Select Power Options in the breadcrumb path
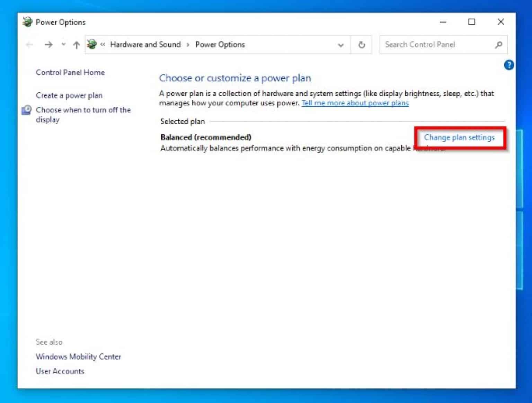Viewport: 532px width, 403px height. 220,44
